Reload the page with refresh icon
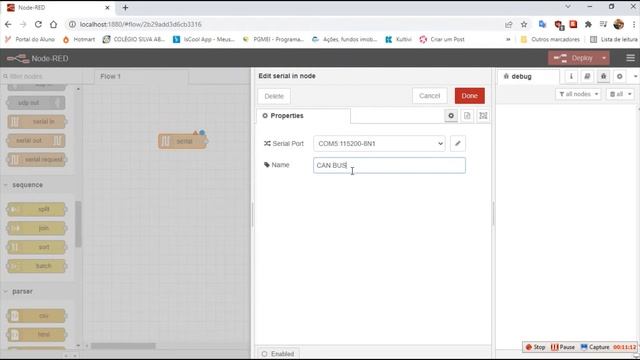This screenshot has width=640, height=360. (x=38, y=24)
